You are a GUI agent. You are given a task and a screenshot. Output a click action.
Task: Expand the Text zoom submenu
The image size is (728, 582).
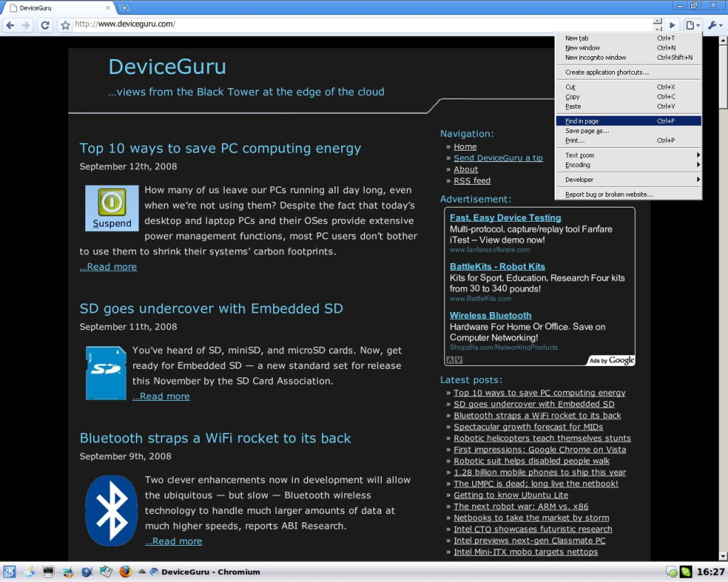point(628,155)
